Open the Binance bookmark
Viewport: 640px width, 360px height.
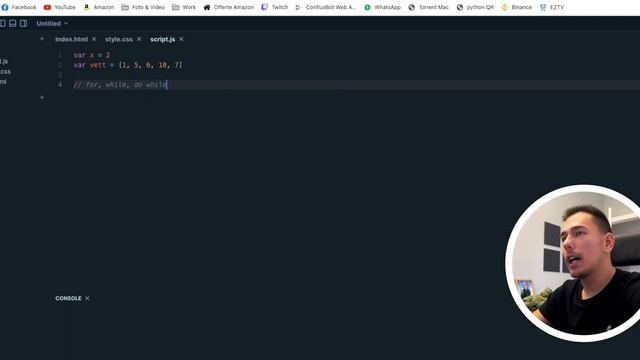517,7
